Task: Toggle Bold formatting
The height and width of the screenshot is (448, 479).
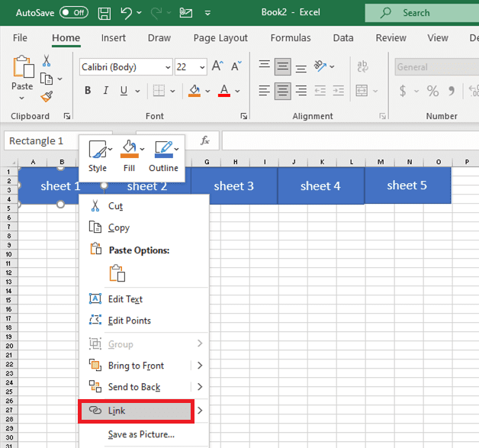Action: click(x=88, y=91)
